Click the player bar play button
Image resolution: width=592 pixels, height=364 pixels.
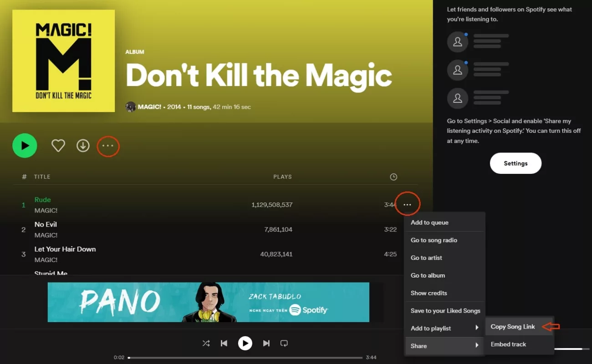click(245, 343)
